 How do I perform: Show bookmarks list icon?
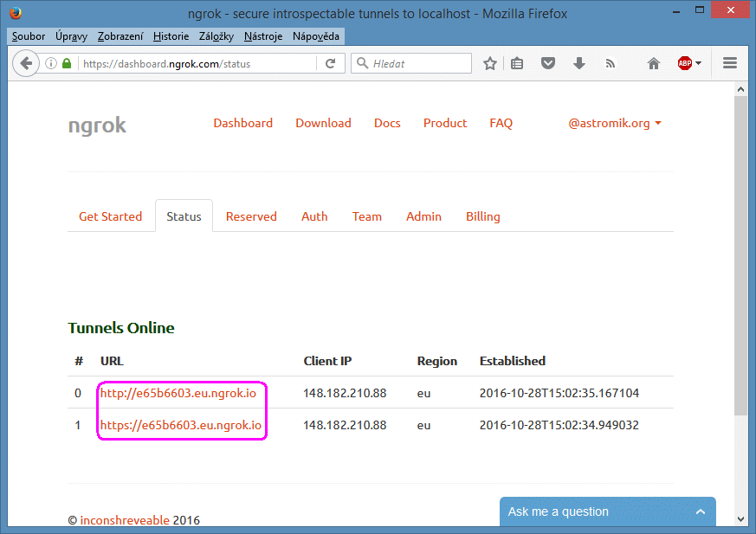click(517, 64)
